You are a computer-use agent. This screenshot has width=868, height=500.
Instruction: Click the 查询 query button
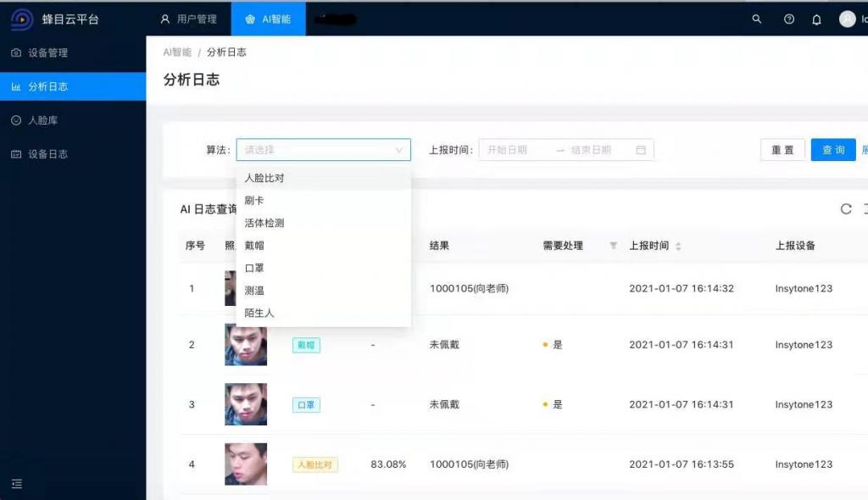832,149
